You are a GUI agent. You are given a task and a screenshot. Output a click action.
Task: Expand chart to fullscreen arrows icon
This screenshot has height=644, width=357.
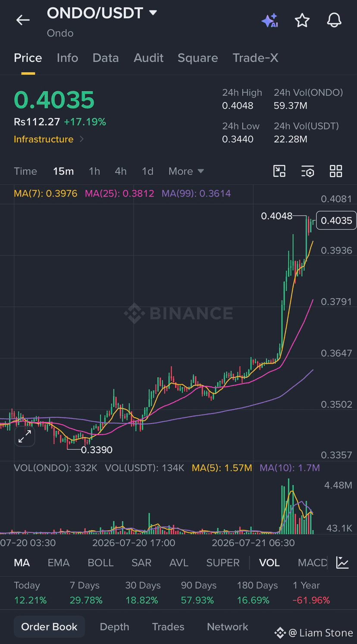(25, 436)
